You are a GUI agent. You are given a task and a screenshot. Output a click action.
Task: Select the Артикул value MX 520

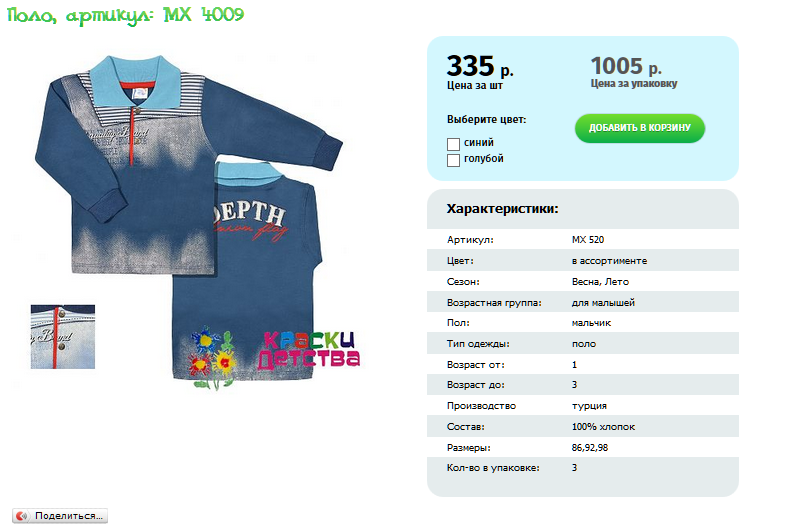[588, 239]
